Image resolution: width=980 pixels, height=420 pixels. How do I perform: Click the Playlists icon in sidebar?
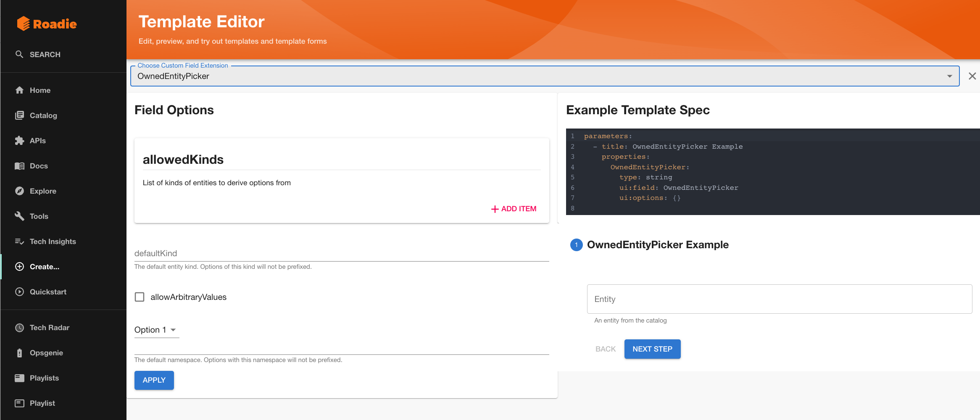pos(19,378)
